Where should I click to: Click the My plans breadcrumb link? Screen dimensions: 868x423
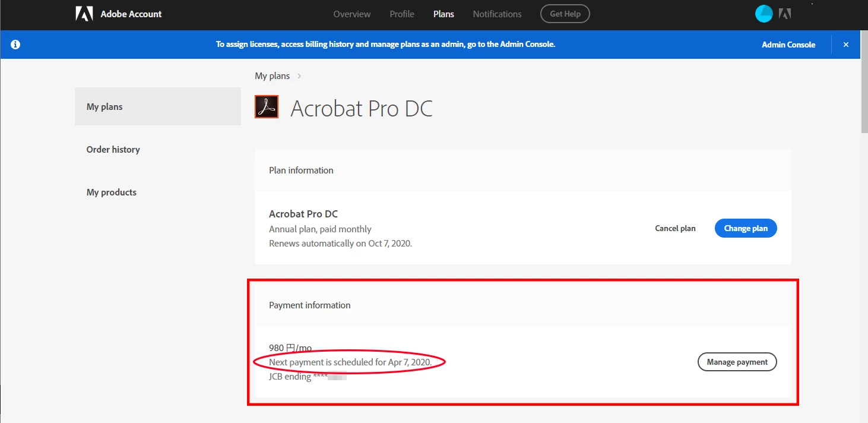[x=273, y=76]
